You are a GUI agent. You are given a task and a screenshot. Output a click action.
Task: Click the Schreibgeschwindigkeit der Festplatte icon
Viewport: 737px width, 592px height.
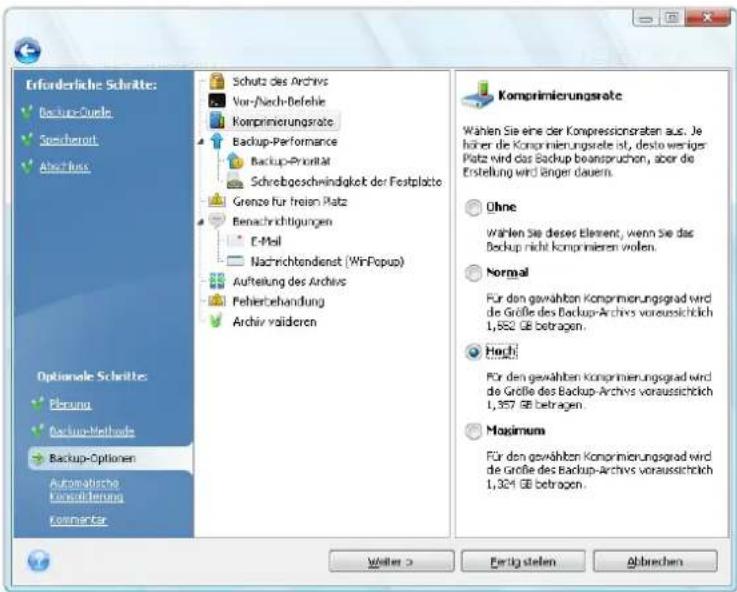coord(235,181)
